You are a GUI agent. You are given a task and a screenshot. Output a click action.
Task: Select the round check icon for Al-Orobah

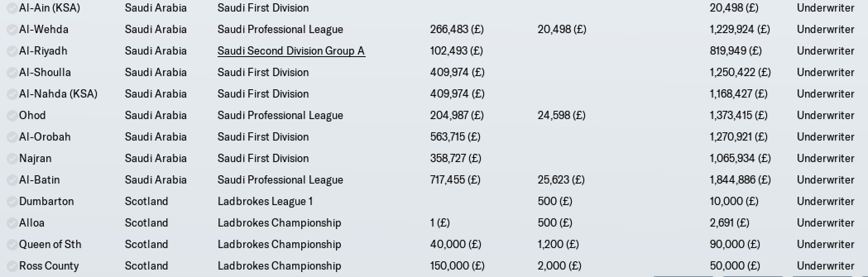click(12, 137)
